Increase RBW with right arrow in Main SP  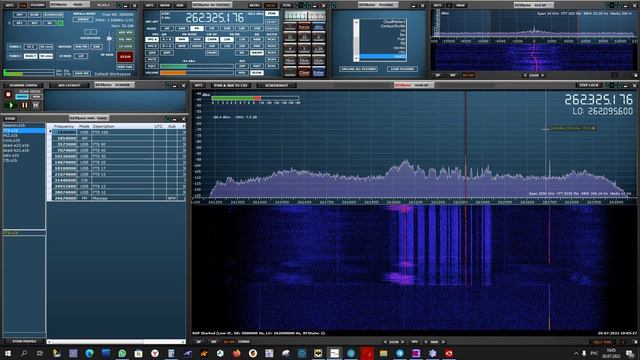(443, 342)
